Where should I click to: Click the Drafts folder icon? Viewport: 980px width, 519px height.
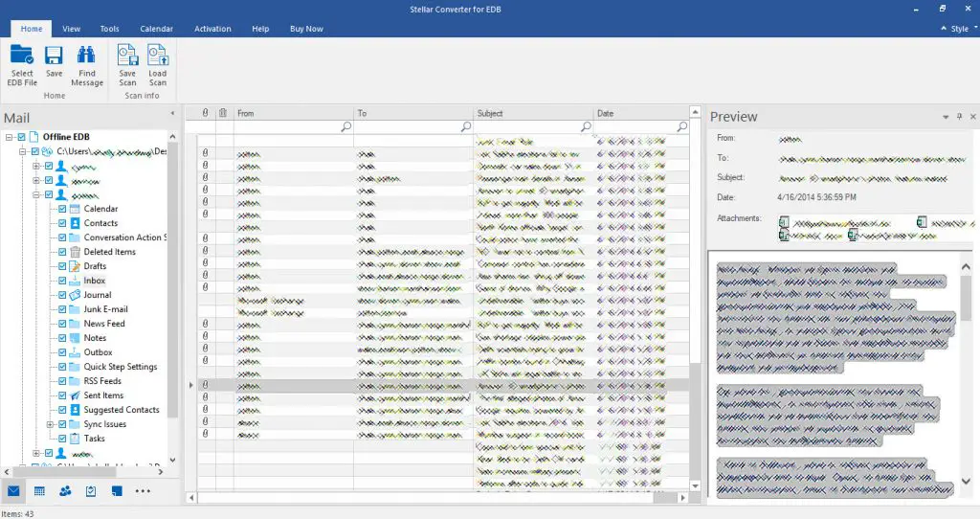point(75,266)
